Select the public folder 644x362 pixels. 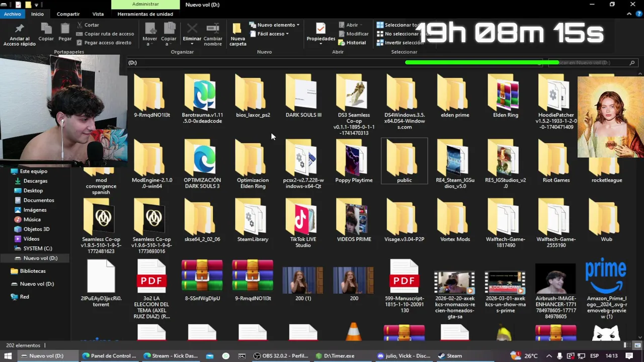[405, 162]
